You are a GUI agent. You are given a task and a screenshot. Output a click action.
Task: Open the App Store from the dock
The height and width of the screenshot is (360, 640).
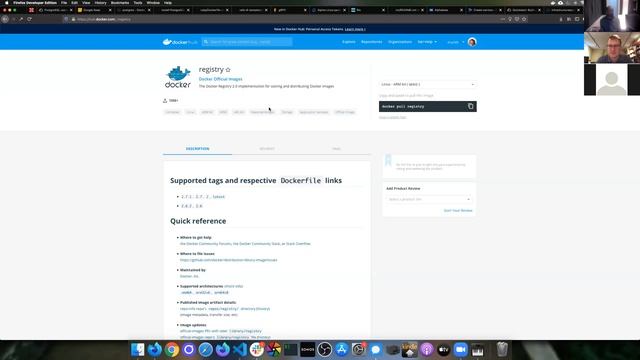342,349
